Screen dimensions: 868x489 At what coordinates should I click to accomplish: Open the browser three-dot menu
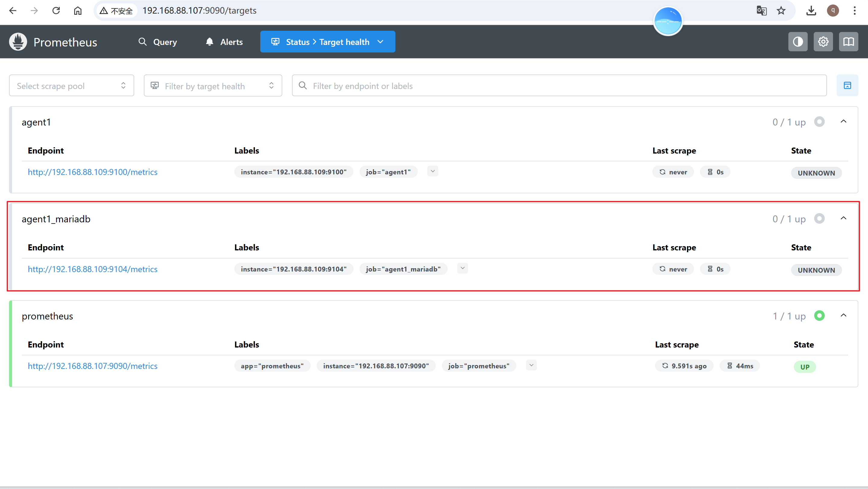click(854, 11)
